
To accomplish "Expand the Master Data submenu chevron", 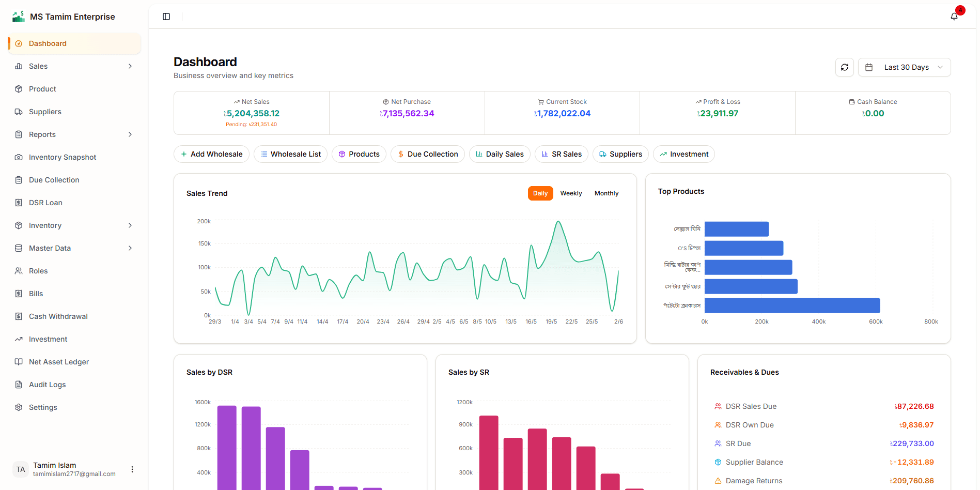I will coord(130,248).
